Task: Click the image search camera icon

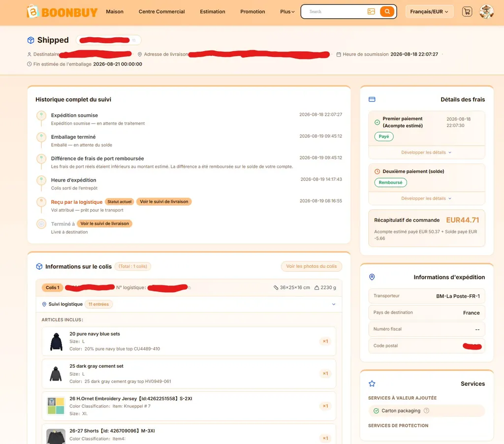Action: 371,12
